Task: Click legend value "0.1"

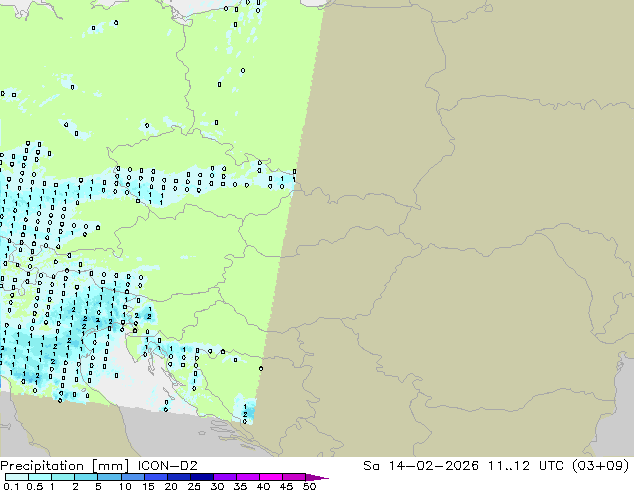Action: [11, 486]
